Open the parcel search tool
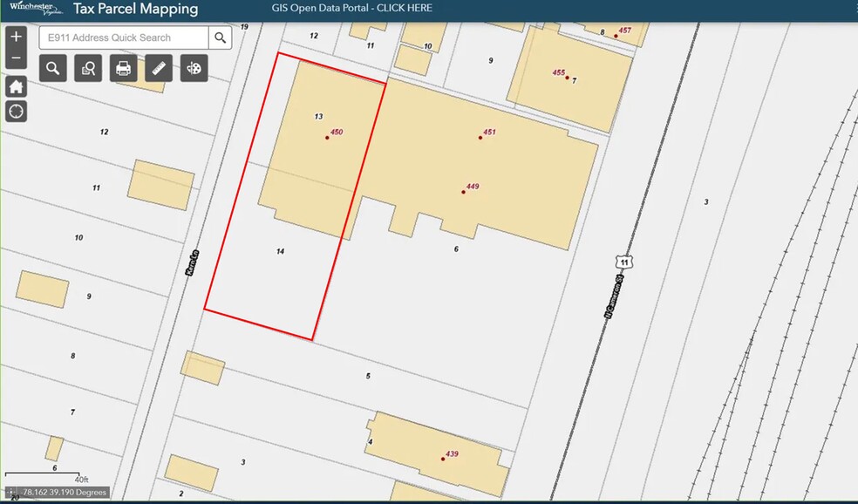This screenshot has height=504, width=858. tap(53, 68)
